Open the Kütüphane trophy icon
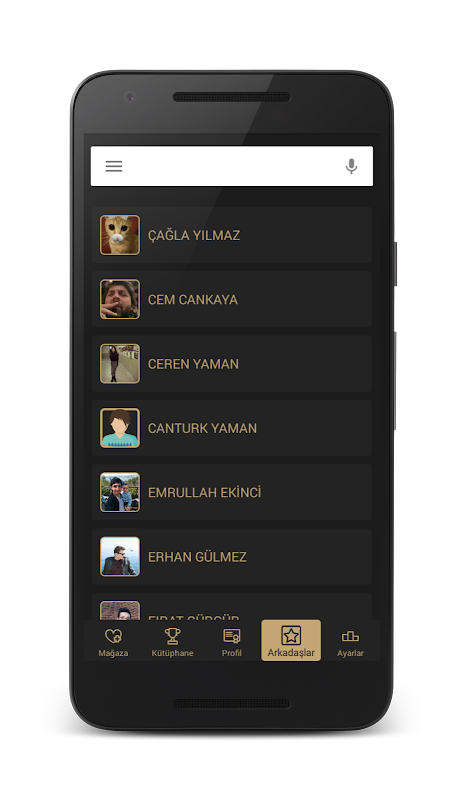466x800 pixels. pyautogui.click(x=172, y=636)
